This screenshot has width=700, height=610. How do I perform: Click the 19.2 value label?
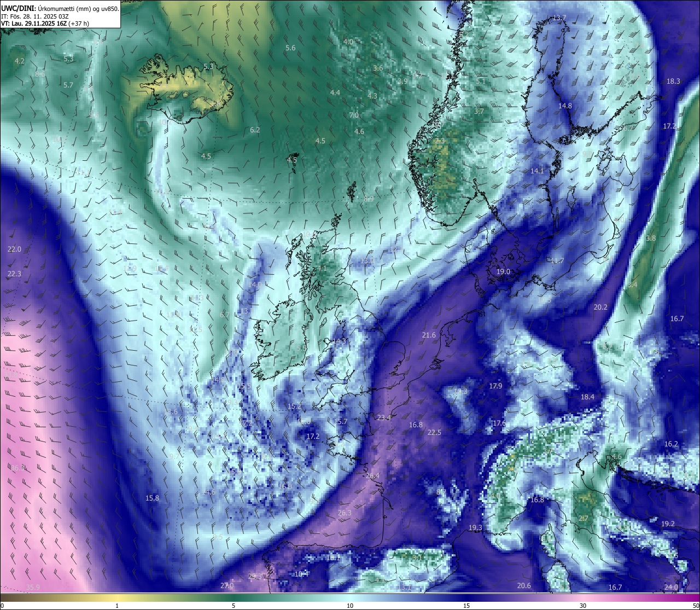(x=668, y=524)
